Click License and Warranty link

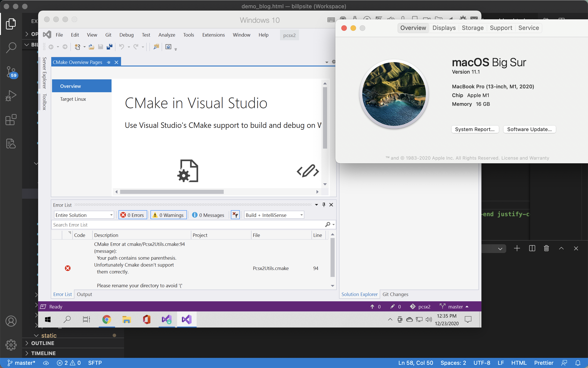(x=525, y=158)
